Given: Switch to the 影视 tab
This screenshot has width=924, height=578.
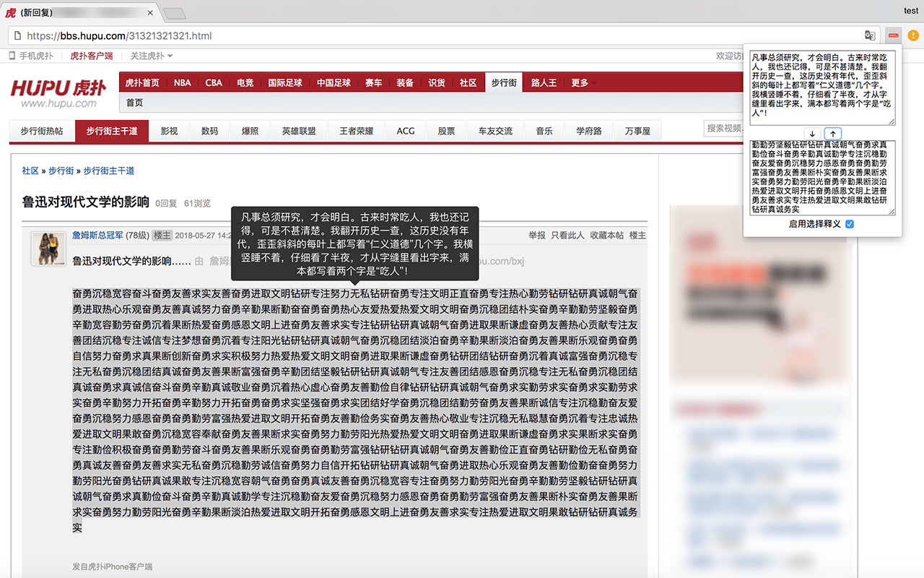Looking at the screenshot, I should coord(169,131).
